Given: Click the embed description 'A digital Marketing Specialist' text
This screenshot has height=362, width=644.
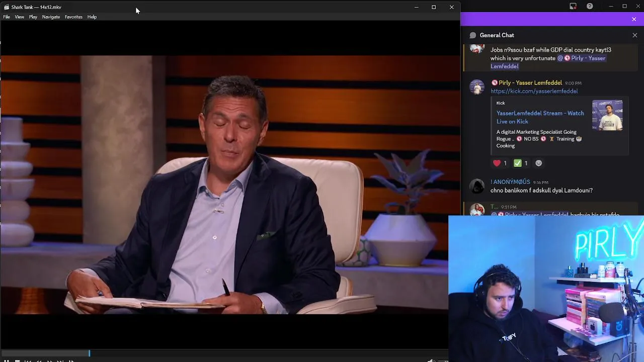Looking at the screenshot, I should pos(539,139).
